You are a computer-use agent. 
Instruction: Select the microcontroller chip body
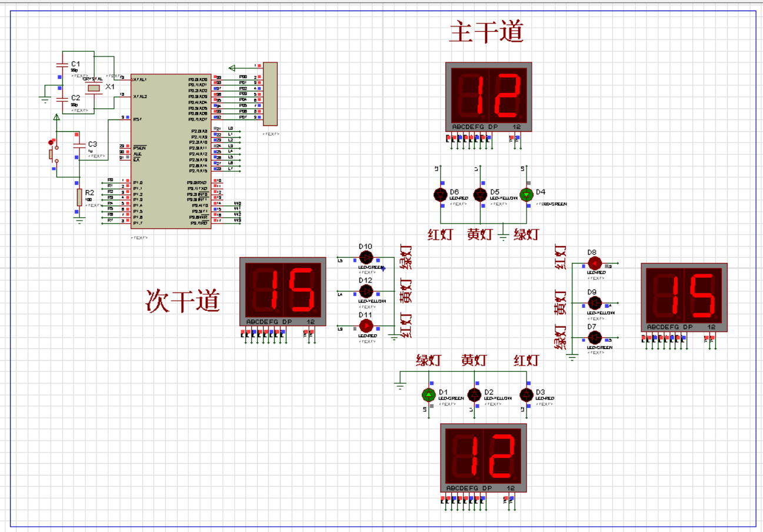171,151
